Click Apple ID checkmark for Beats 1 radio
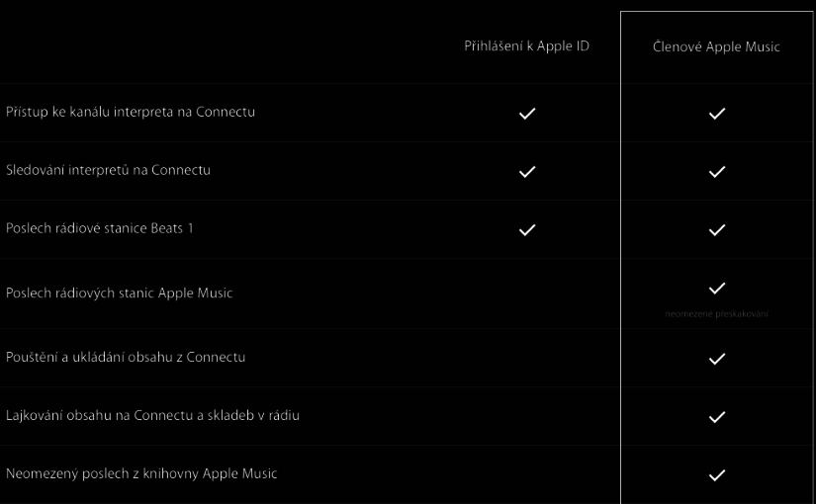This screenshot has width=816, height=504. pos(527,229)
